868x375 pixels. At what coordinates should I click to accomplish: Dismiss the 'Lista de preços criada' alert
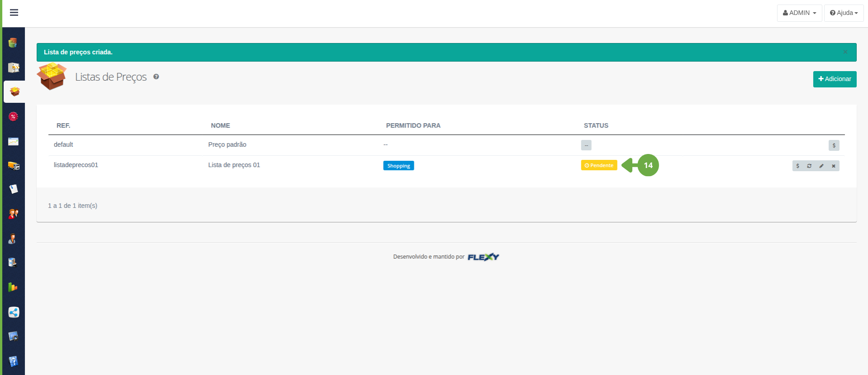pyautogui.click(x=845, y=52)
